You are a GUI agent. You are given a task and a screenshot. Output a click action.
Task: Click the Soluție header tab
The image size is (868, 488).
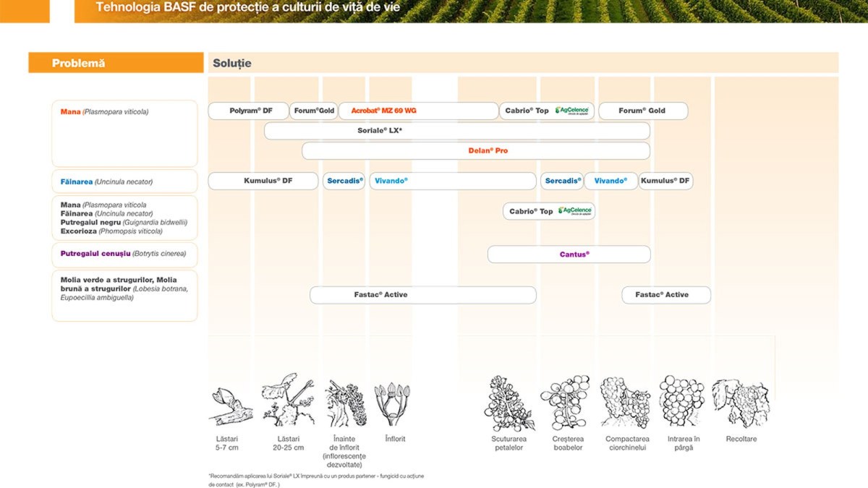tap(524, 63)
